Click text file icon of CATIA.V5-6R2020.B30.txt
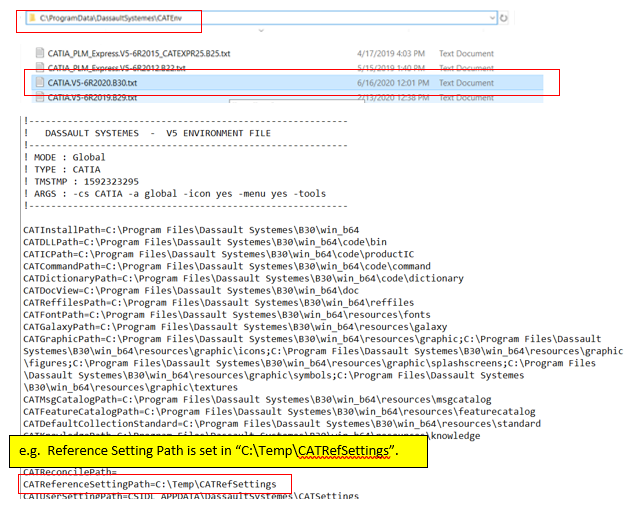 click(39, 82)
